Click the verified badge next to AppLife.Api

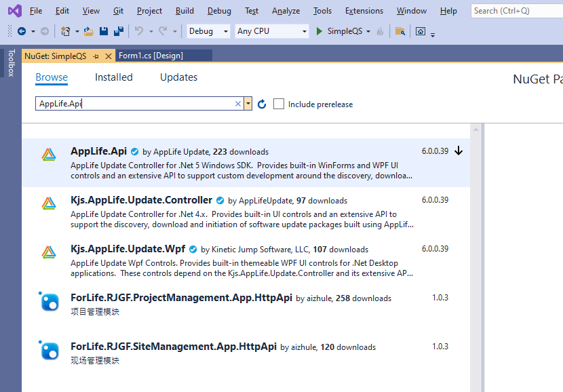pos(135,152)
